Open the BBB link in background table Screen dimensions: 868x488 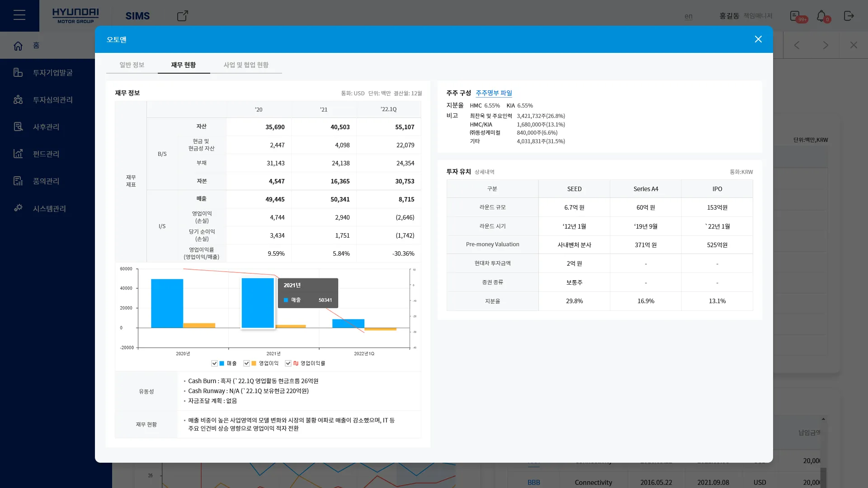[534, 482]
